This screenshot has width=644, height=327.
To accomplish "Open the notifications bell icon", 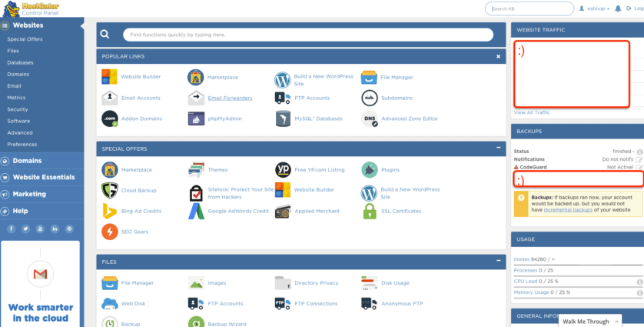I will coord(618,8).
